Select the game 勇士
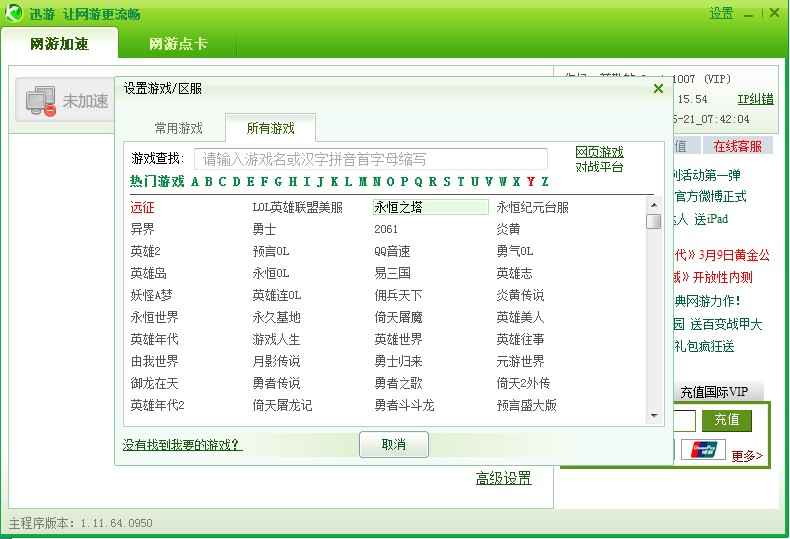Viewport: 790px width, 539px height. pyautogui.click(x=265, y=229)
